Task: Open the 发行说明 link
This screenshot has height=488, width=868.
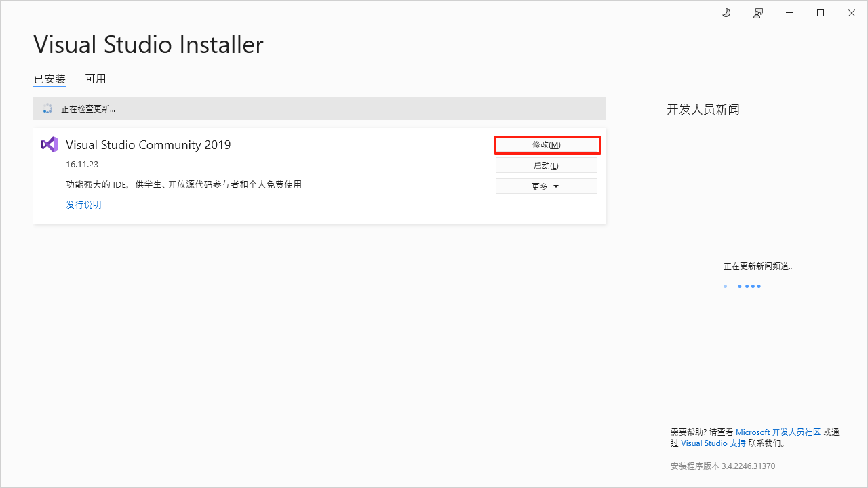Action: tap(83, 205)
